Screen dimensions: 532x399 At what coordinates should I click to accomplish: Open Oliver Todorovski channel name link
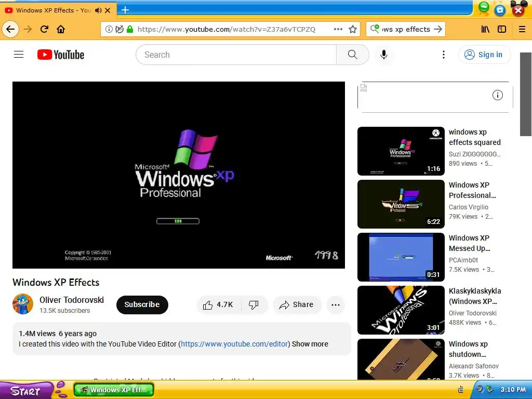click(72, 300)
